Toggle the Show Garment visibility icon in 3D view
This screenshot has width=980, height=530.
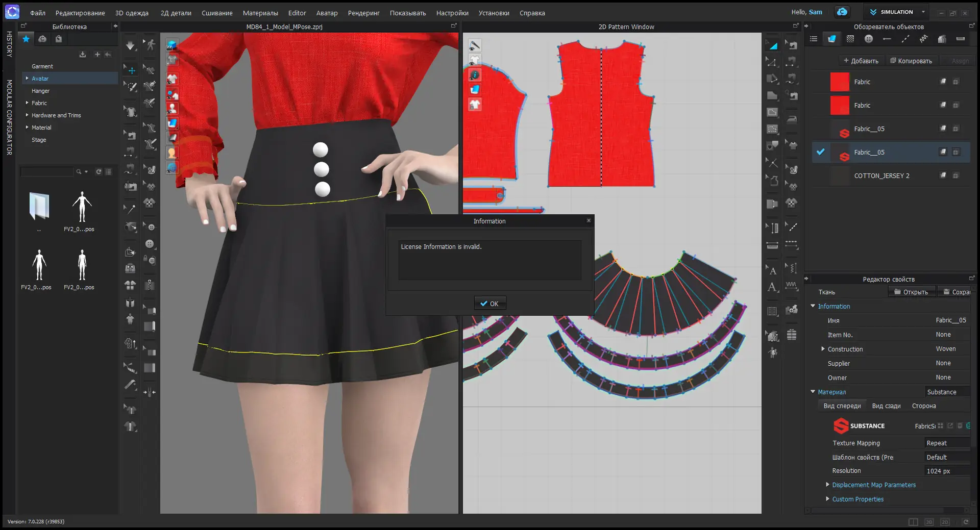point(172,79)
